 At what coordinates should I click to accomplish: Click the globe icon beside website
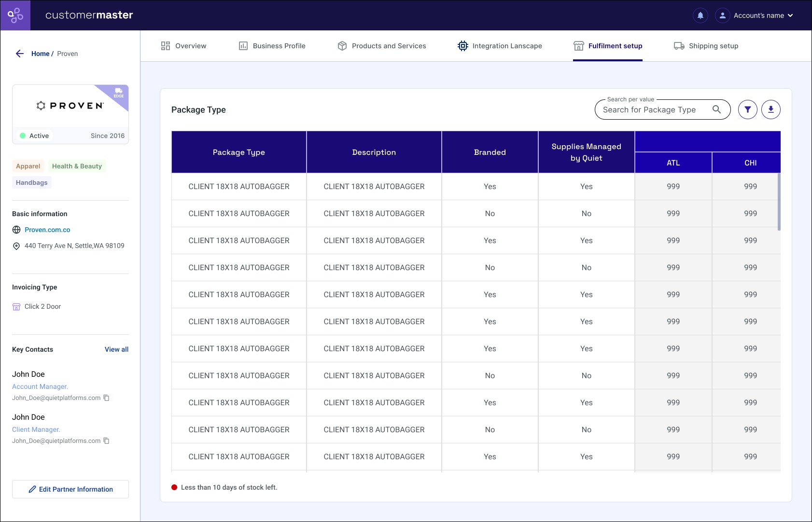[16, 230]
